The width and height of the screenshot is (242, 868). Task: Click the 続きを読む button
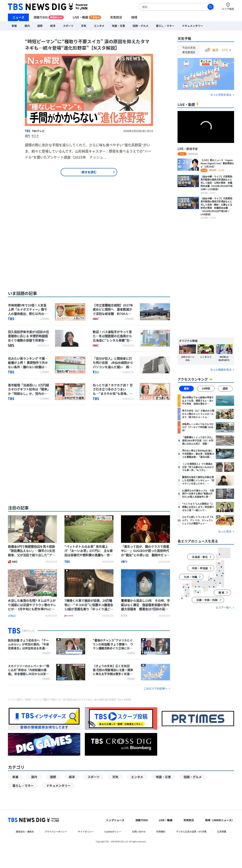tap(89, 172)
